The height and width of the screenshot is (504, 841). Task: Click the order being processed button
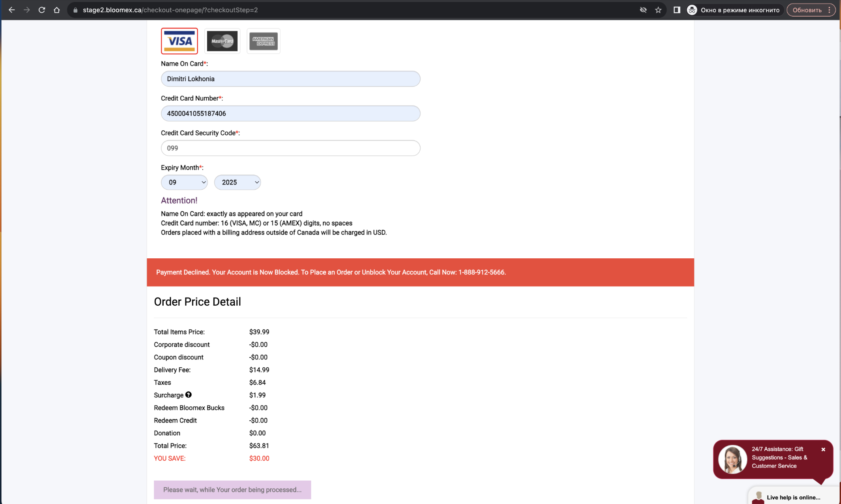pos(232,489)
